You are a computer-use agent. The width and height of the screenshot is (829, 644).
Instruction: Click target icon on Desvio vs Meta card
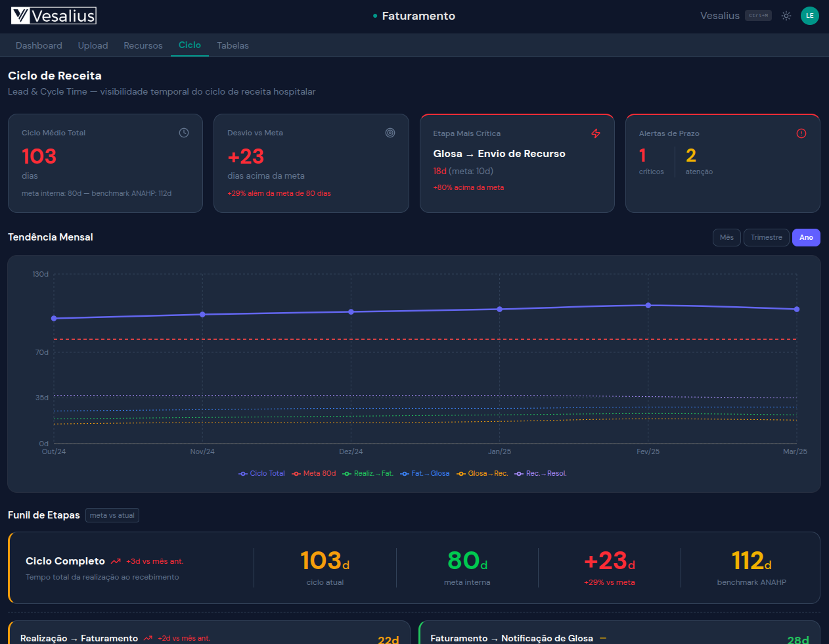pyautogui.click(x=390, y=133)
